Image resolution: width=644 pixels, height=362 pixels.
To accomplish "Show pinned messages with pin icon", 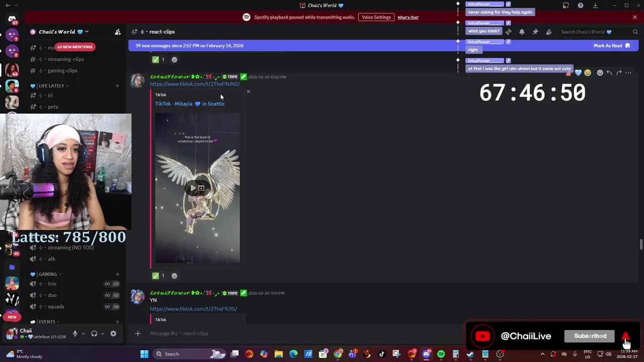I will pos(535,32).
